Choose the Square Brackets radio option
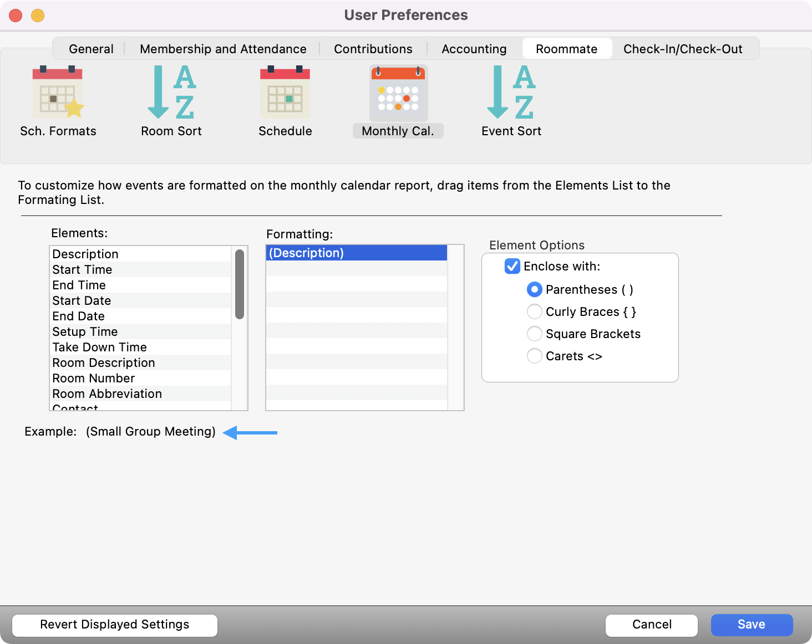This screenshot has width=812, height=644. [x=535, y=334]
